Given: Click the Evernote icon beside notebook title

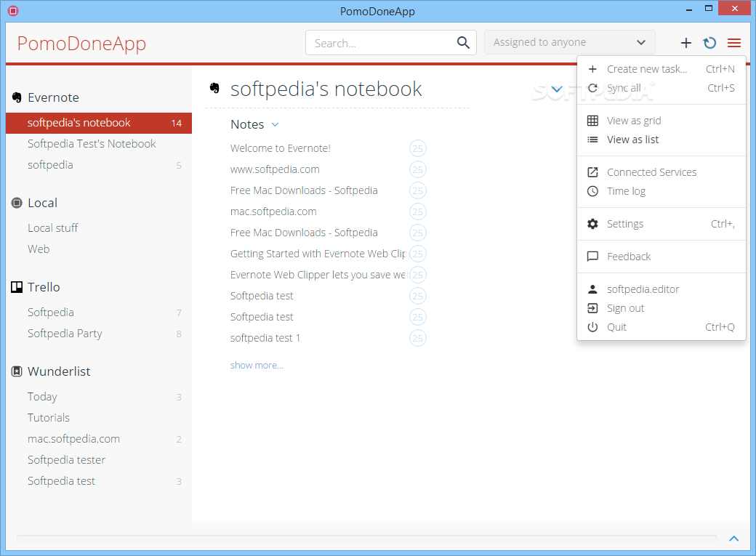Looking at the screenshot, I should 214,88.
